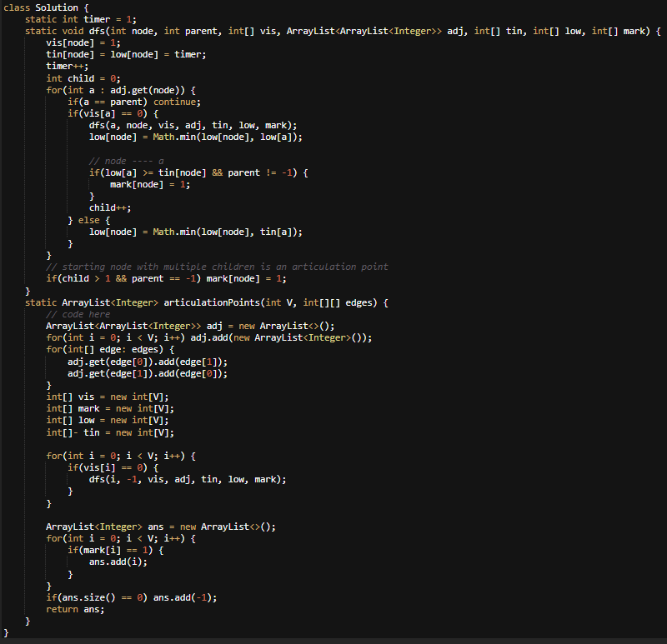This screenshot has width=667, height=644.
Task: Click the recursive 'dfs(a, node, vis, adj, tin, low, mark);' call
Action: [193, 126]
